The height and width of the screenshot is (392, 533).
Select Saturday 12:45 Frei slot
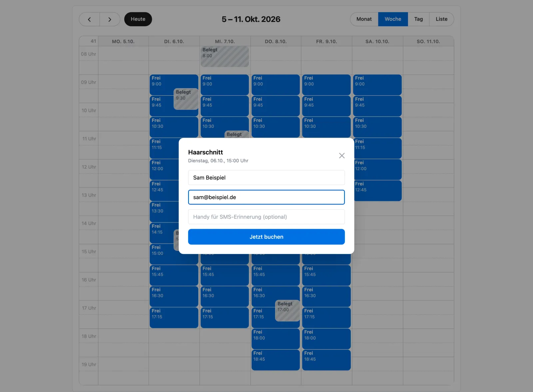(377, 191)
